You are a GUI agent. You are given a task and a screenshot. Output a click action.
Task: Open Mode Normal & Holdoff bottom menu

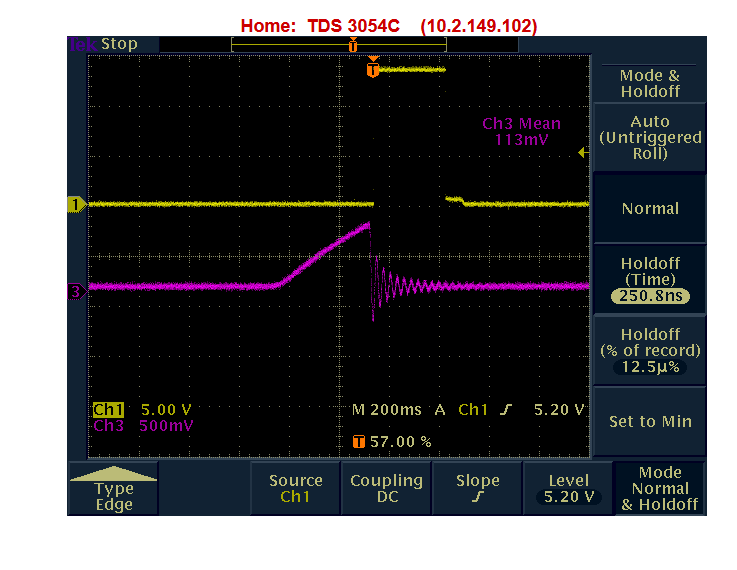[x=659, y=488]
